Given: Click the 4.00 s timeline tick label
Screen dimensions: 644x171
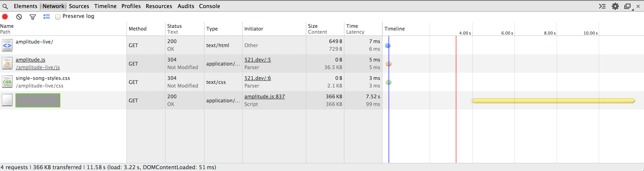Looking at the screenshot, I should tap(465, 33).
